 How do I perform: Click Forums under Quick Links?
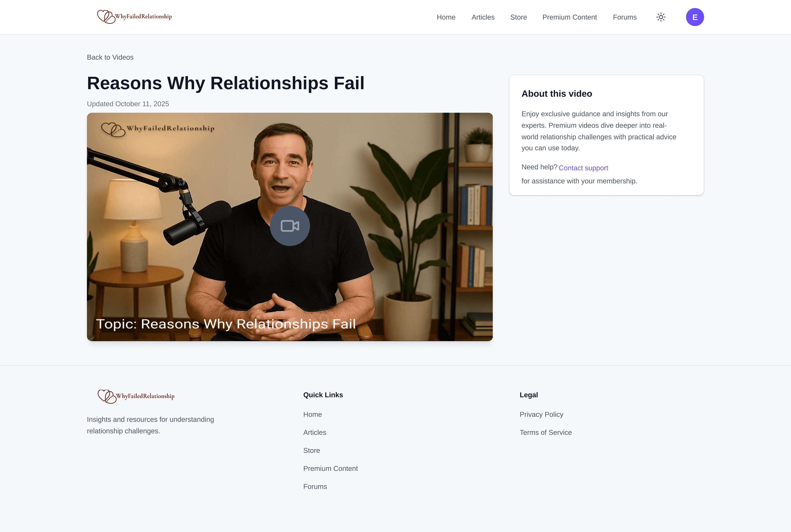(x=315, y=486)
